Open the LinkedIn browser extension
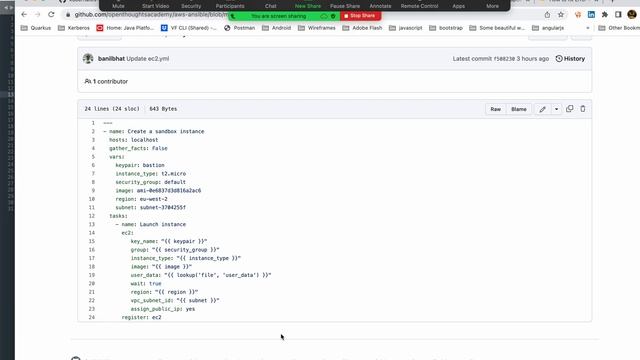640x360 pixels. click(591, 15)
